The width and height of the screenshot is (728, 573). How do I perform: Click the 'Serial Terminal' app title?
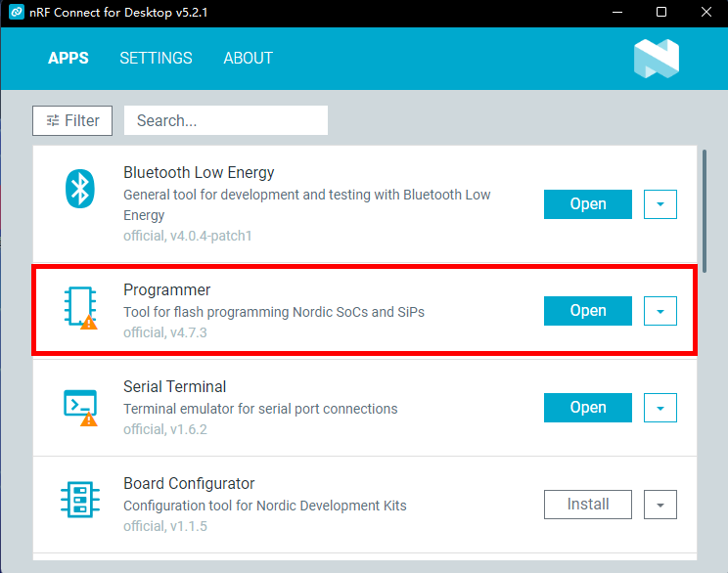tap(174, 386)
